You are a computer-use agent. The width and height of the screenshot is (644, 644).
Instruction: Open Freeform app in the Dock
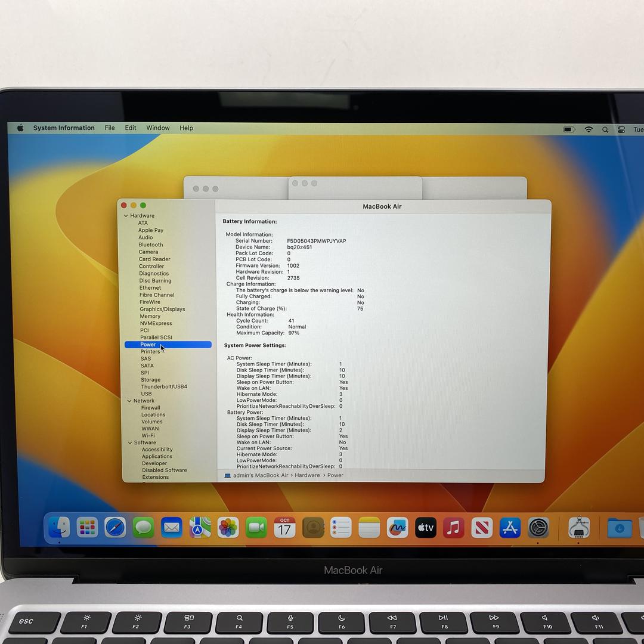(398, 527)
